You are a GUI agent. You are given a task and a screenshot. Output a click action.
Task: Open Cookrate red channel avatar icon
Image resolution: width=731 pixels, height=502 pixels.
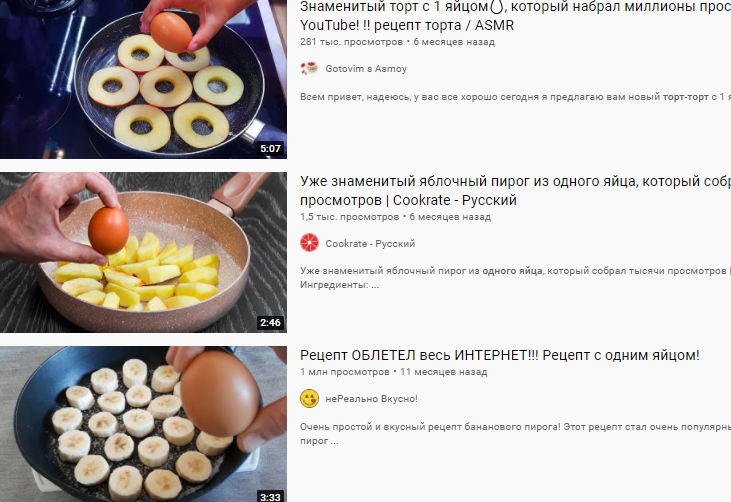click(x=309, y=243)
